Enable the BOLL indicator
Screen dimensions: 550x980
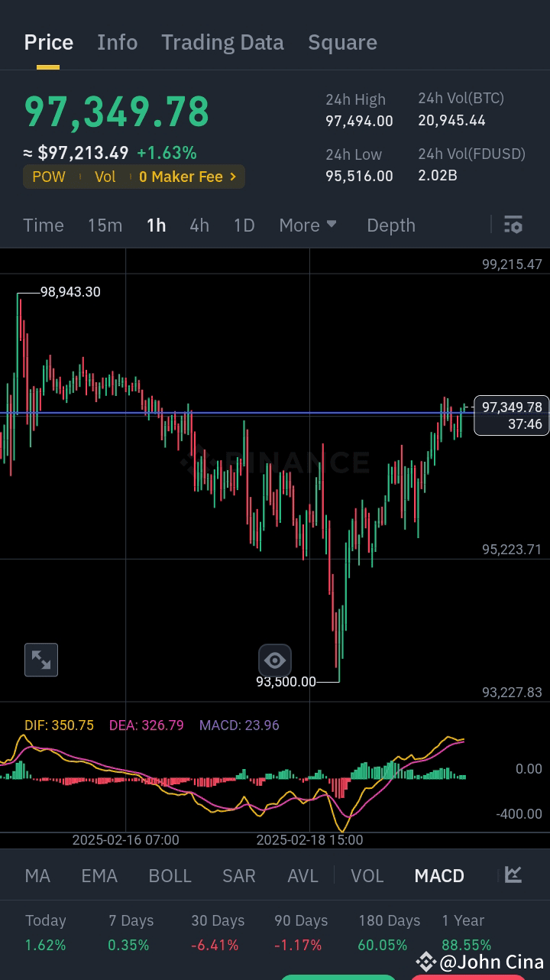[170, 876]
